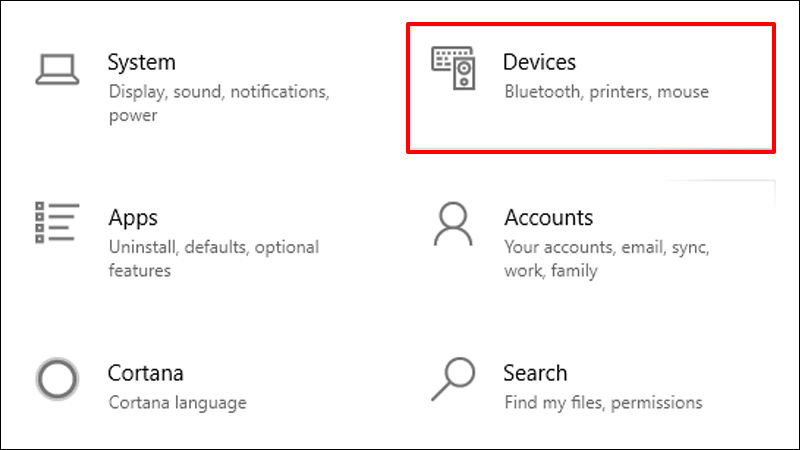Select the Accounts heading text

pyautogui.click(x=548, y=217)
